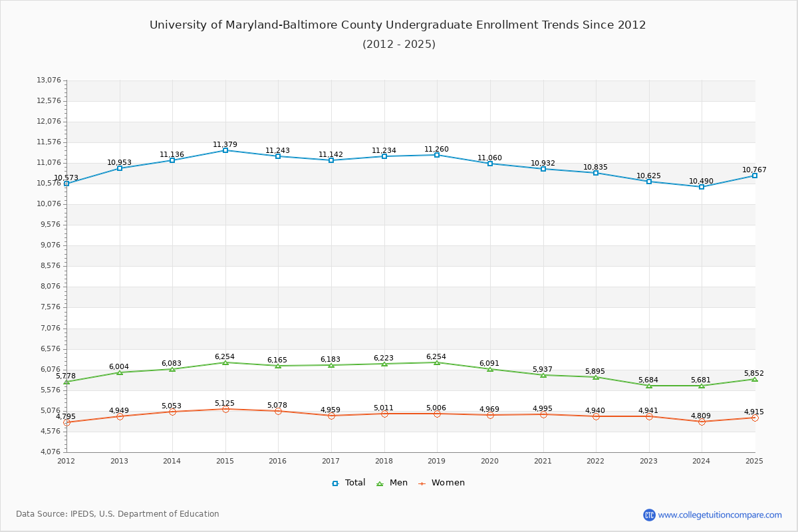Toggle the Men series in the legend
Viewport: 798px width, 532px height.
(x=392, y=483)
